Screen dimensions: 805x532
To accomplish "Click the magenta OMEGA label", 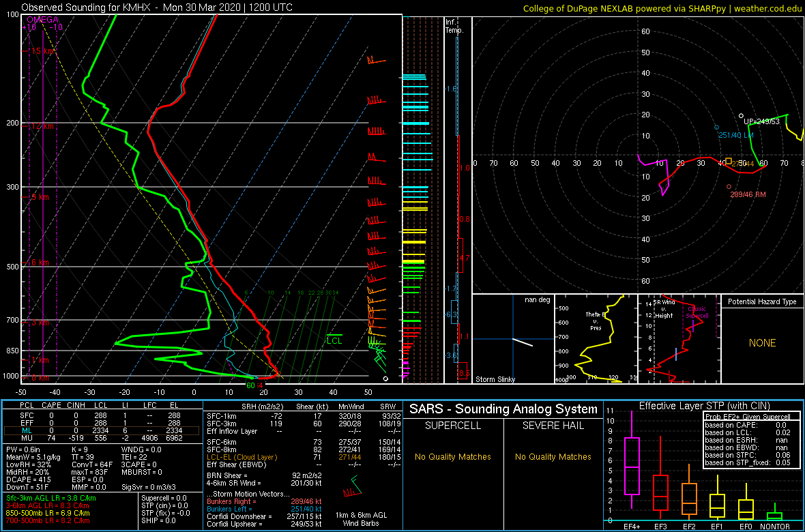I will point(42,20).
